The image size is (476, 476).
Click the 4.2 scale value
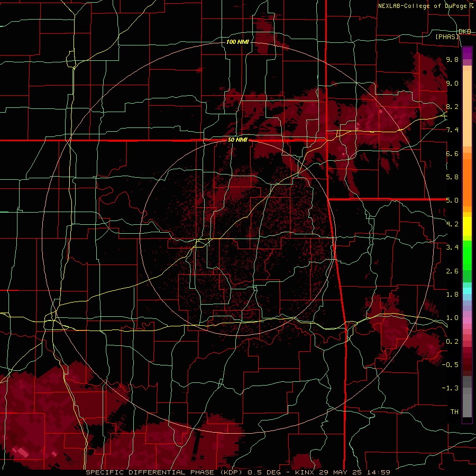[452, 224]
